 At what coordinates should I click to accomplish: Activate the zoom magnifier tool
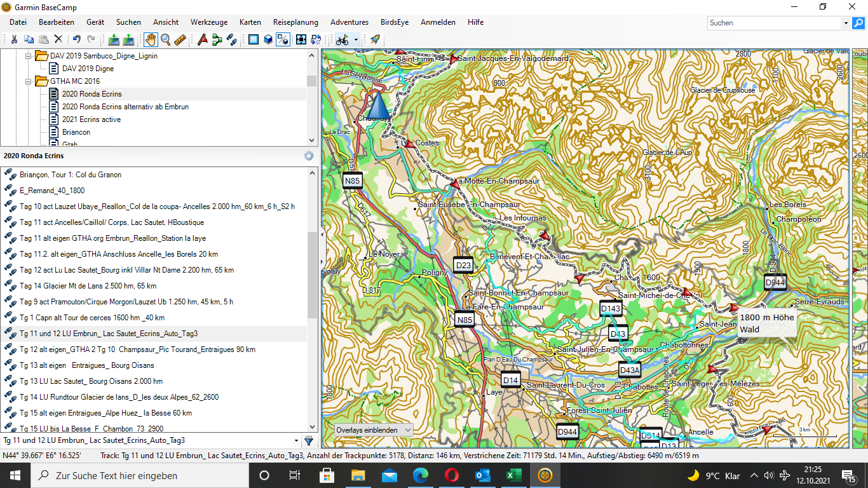point(165,39)
